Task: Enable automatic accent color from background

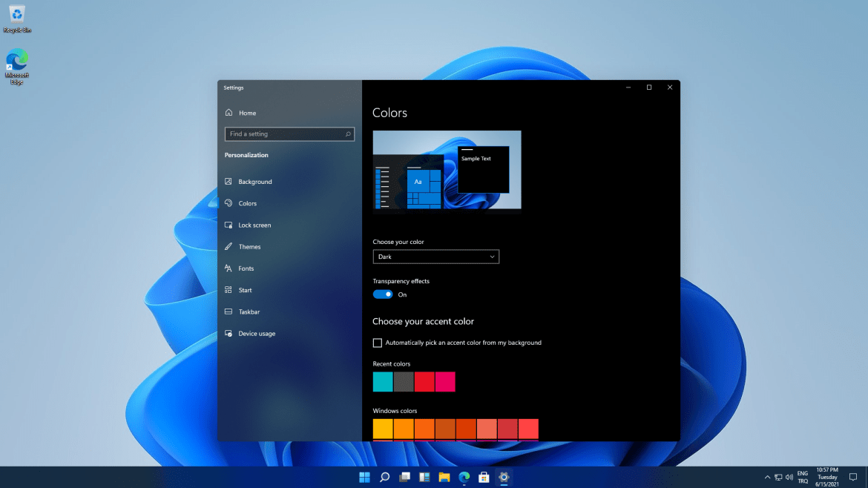Action: [378, 343]
